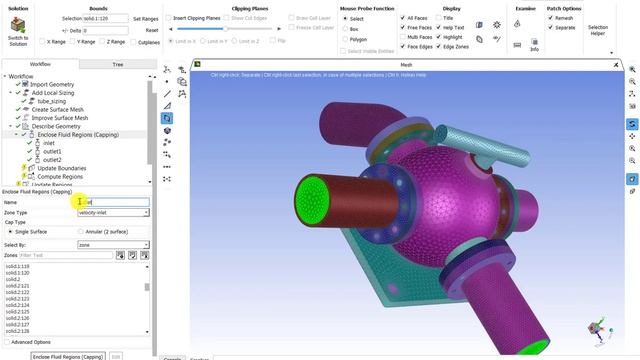This screenshot has height=360, width=640.
Task: Click the measure ruler icon under Examine
Action: tap(517, 45)
